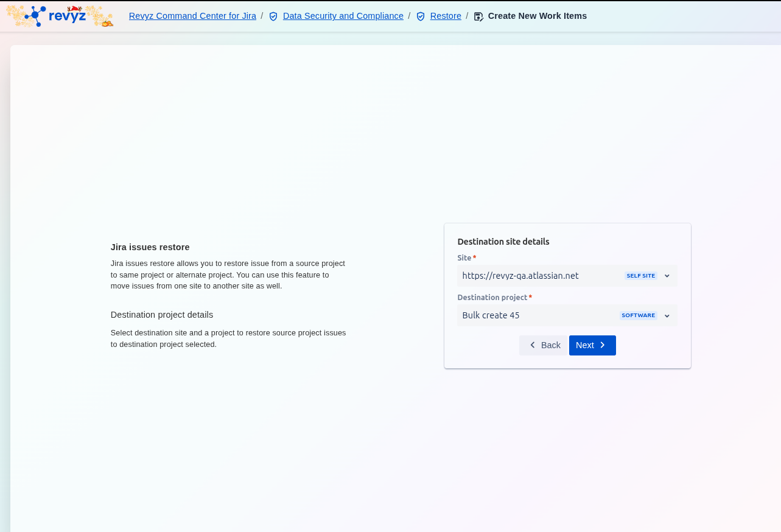
Task: Click the Jira issues restore heading
Action: tap(150, 247)
